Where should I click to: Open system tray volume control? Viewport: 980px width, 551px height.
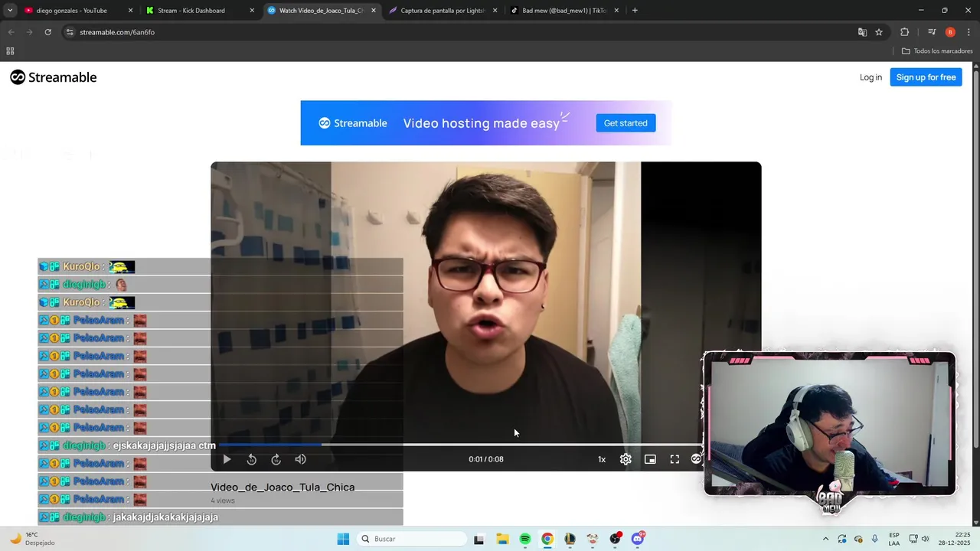[x=925, y=539]
